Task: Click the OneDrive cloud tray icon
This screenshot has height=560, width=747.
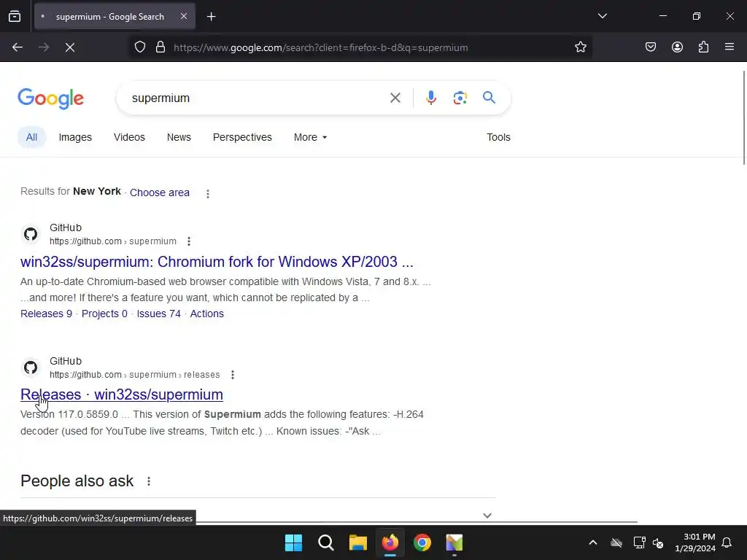Action: point(616,542)
